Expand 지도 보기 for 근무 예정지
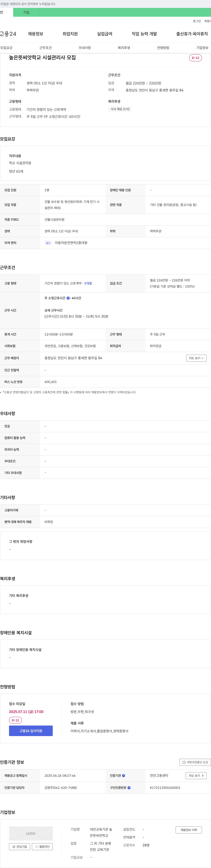 tap(196, 358)
